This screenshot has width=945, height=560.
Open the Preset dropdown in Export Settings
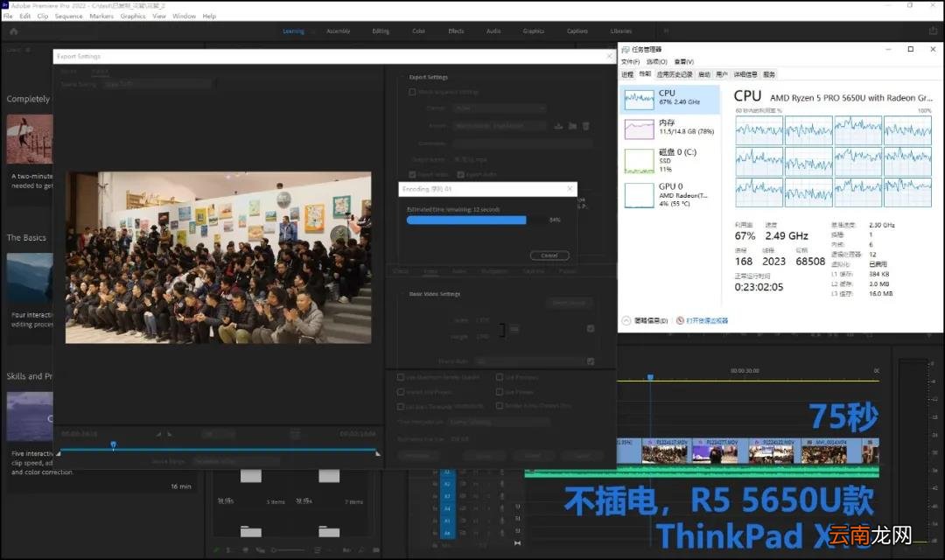pyautogui.click(x=500, y=126)
